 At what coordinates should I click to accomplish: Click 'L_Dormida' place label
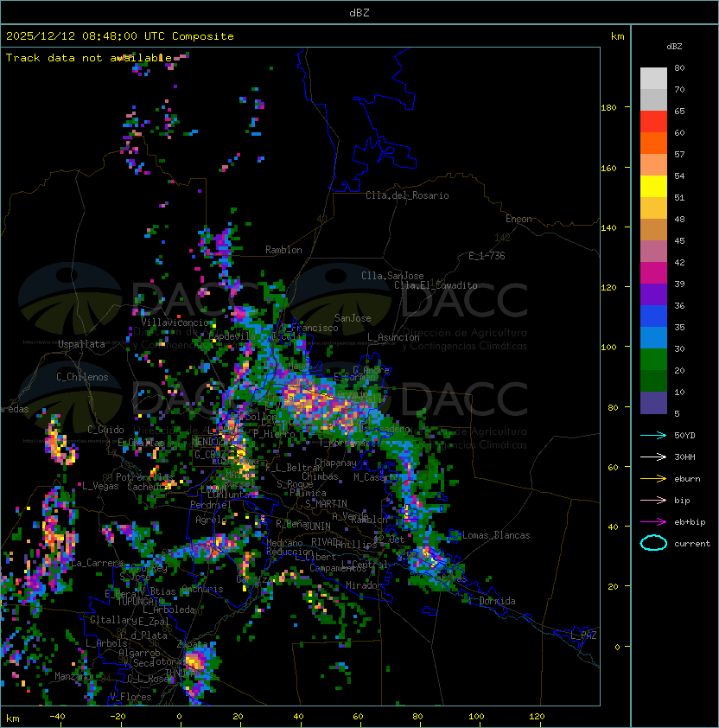[x=492, y=601]
